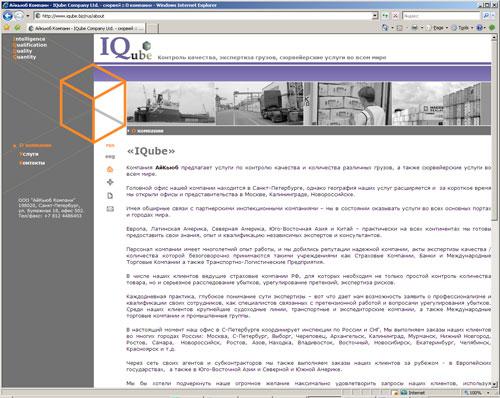Close the Internet Explorer window

click(x=494, y=5)
